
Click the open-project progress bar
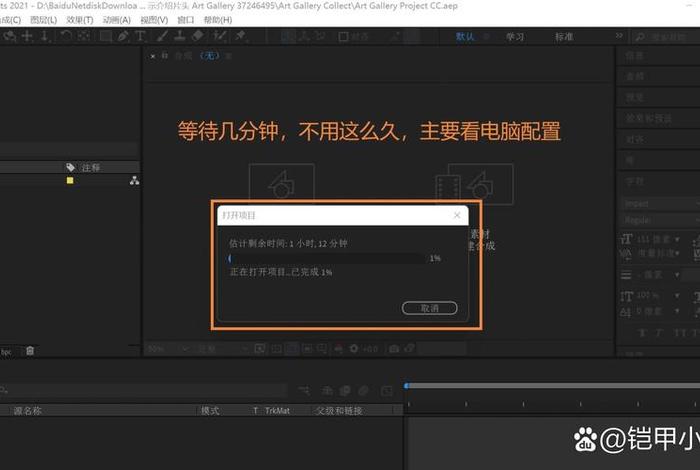(326, 258)
